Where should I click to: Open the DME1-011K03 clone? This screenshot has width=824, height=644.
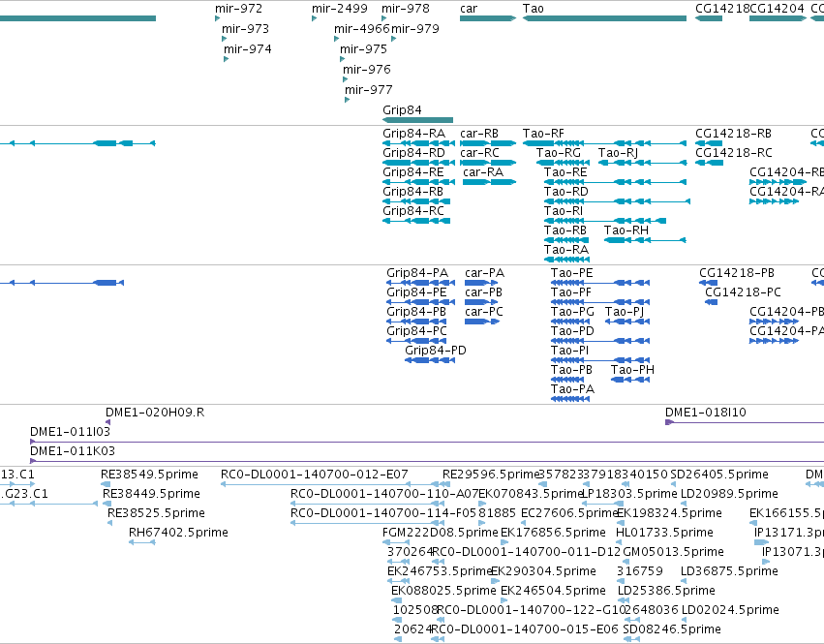click(427, 461)
